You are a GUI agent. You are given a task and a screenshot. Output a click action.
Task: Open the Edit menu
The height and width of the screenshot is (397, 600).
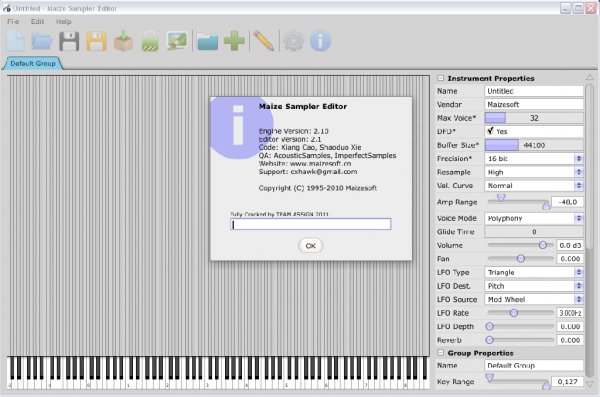(x=38, y=22)
